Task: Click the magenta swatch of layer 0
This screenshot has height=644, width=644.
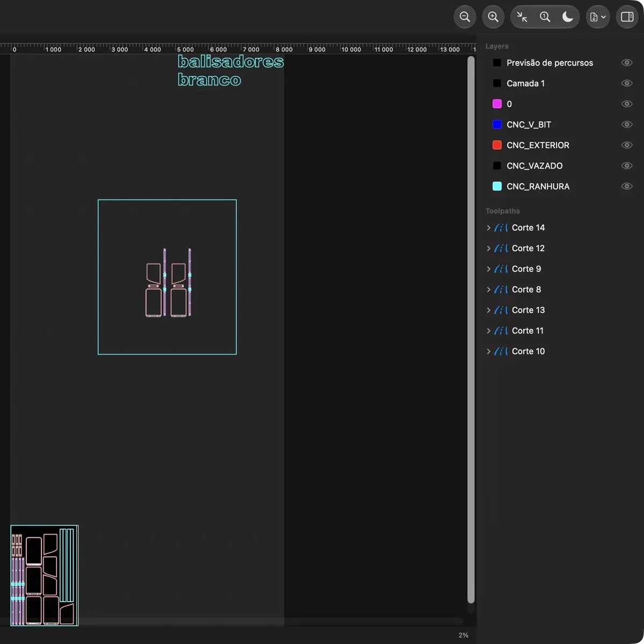Action: (x=497, y=104)
